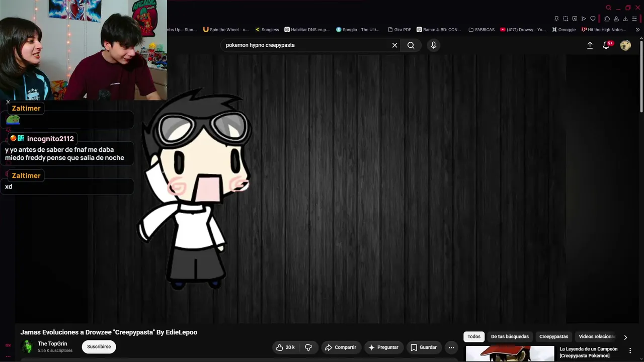This screenshot has width=644, height=362.
Task: Open the browser extensions puzzle icon
Action: coord(607,19)
